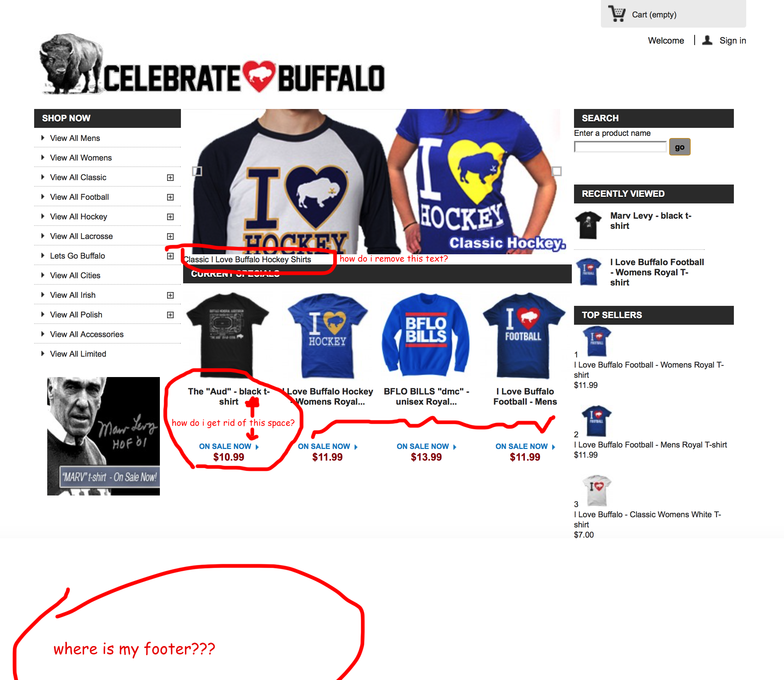Viewport: 784px width, 680px height.
Task: Expand the View All Lacrosse category
Action: click(x=170, y=237)
